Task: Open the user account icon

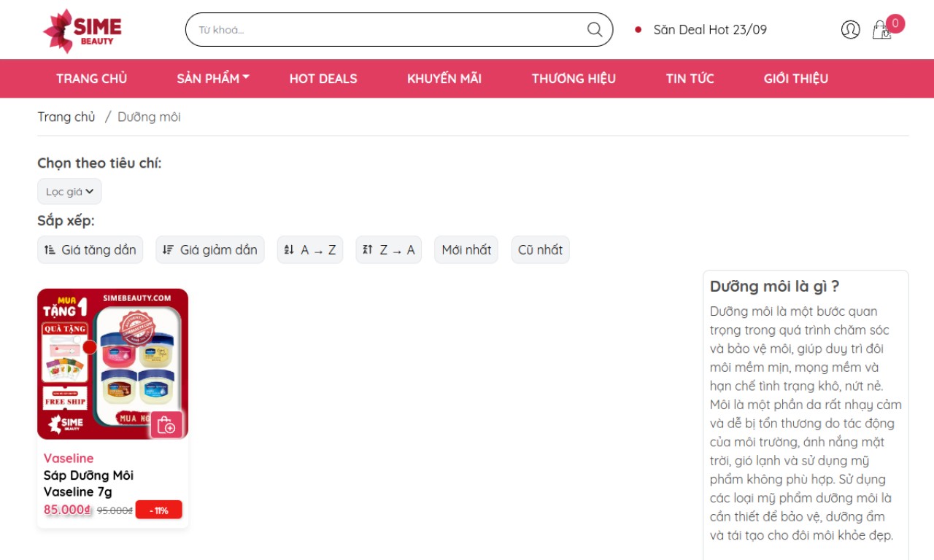Action: point(850,29)
